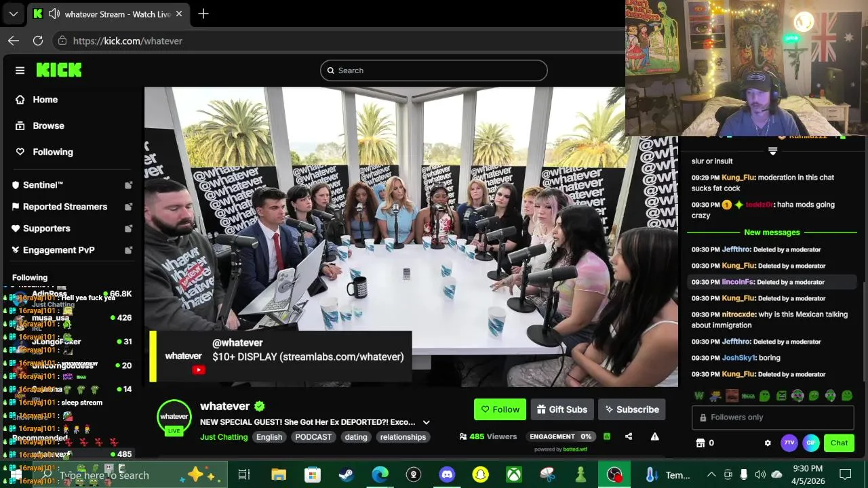The height and width of the screenshot is (488, 868).
Task: Open Snapchat from the taskbar
Action: tap(480, 475)
